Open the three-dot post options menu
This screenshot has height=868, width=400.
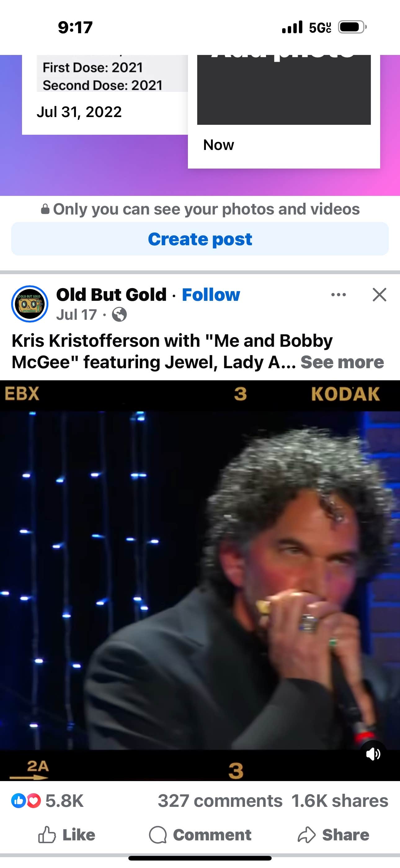pyautogui.click(x=338, y=295)
